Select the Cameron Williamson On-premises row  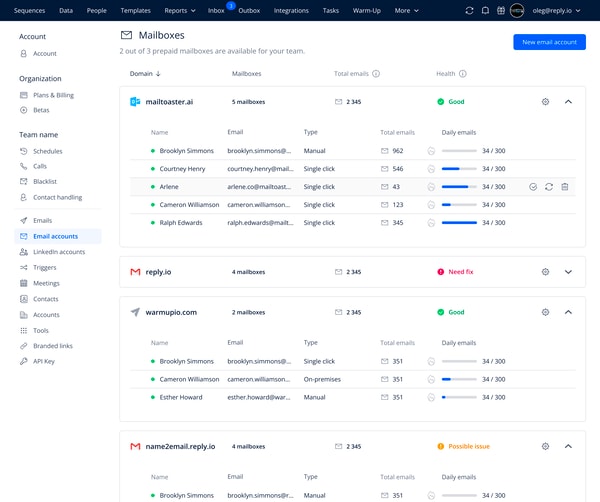[352, 379]
